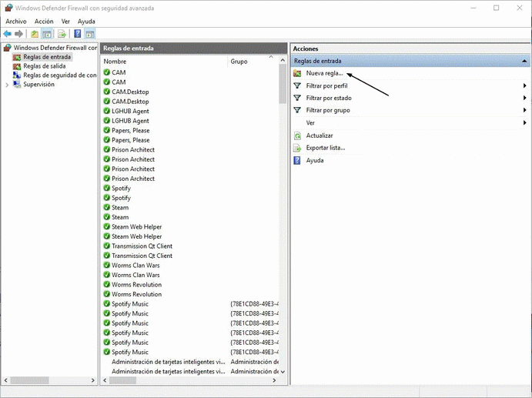This screenshot has height=398, width=532.
Task: Click Actualizar in the actions pane
Action: pos(320,135)
